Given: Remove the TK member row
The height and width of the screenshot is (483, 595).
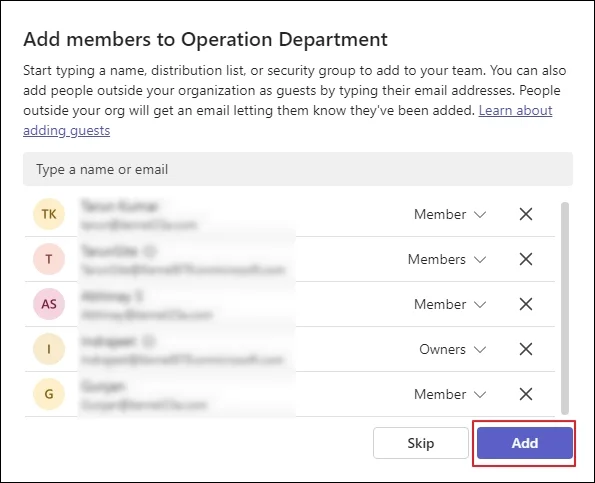Looking at the screenshot, I should click(526, 214).
